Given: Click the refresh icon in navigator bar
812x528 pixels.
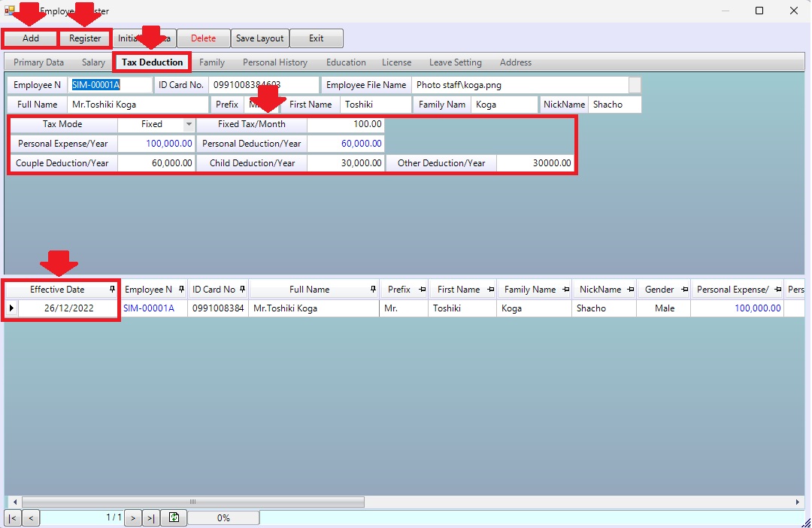Looking at the screenshot, I should click(174, 517).
